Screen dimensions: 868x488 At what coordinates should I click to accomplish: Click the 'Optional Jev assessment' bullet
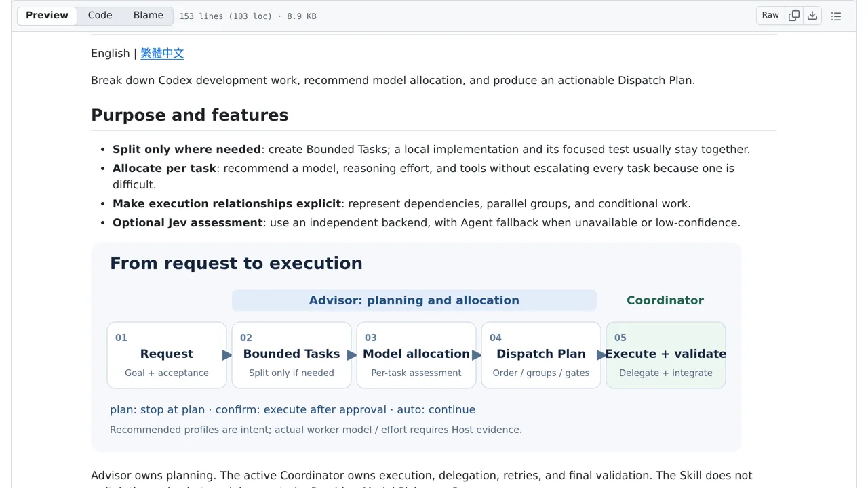click(427, 223)
